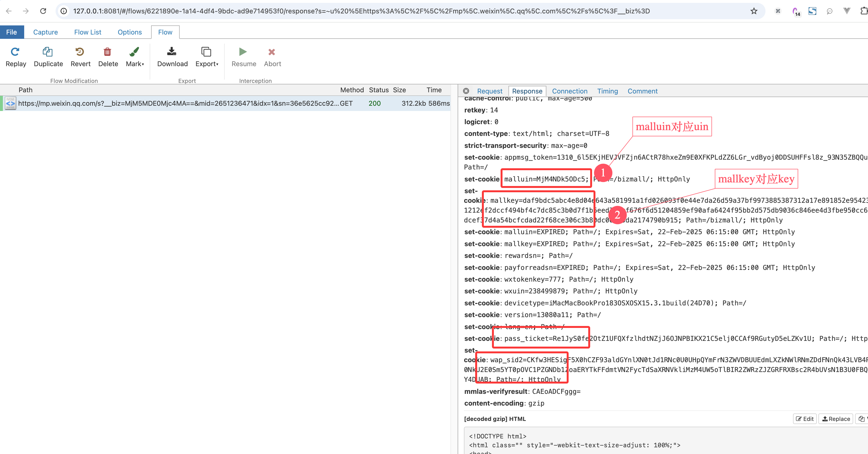Screen dimensions: 868x454
Task: Click the V-shaped extension icon
Action: (x=847, y=11)
